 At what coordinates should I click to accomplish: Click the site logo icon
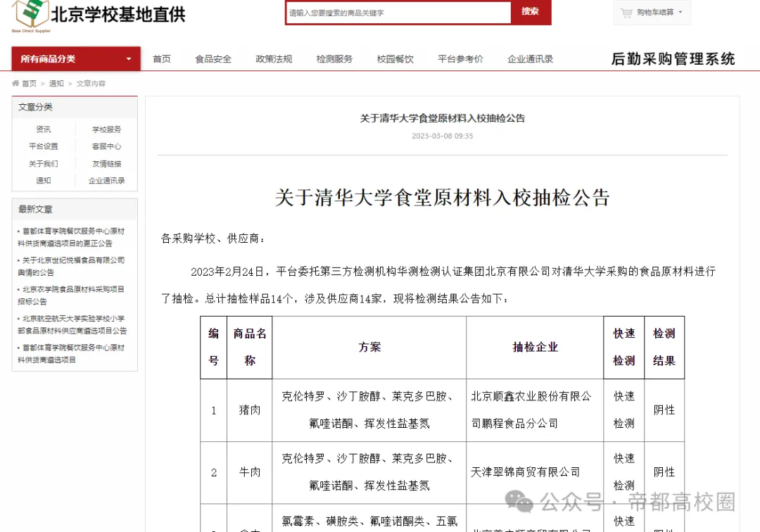[x=30, y=15]
